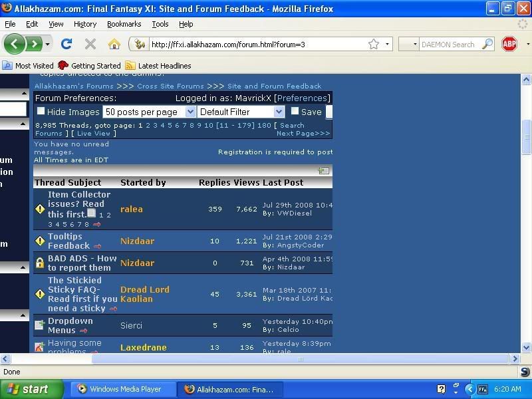
Task: Go forward with the green Forward arrow
Action: coord(34,44)
